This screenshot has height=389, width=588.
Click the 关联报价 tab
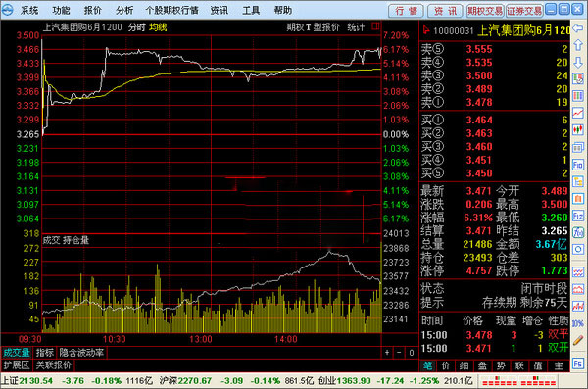53,365
